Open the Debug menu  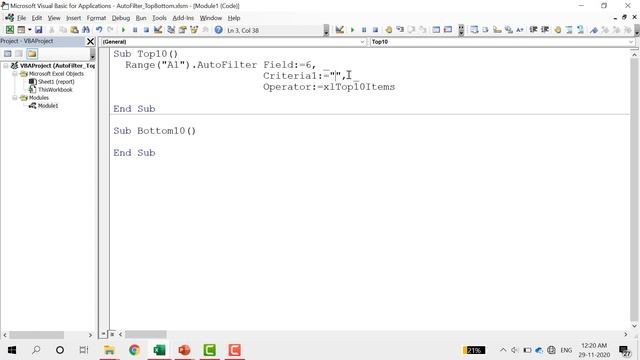120,18
